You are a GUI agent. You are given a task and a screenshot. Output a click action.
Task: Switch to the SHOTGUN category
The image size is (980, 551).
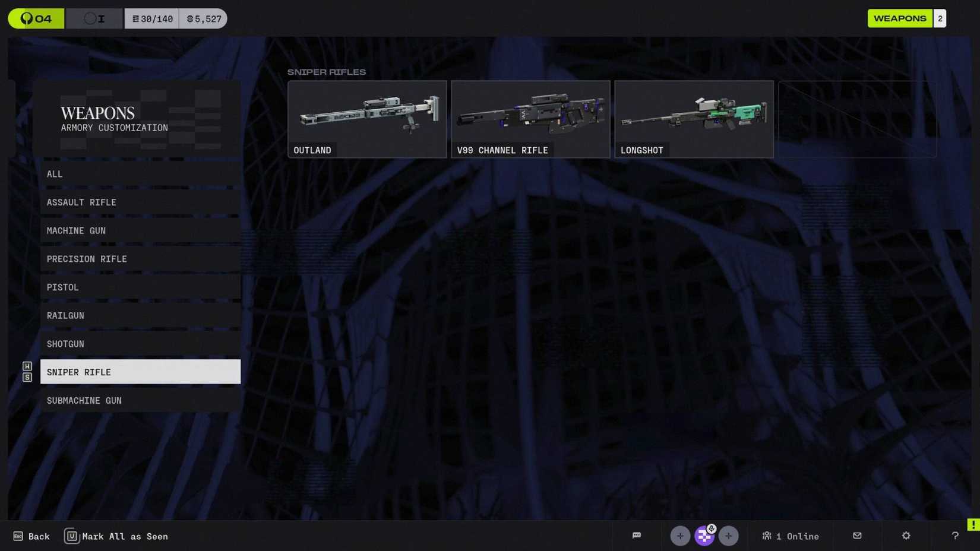click(x=65, y=344)
